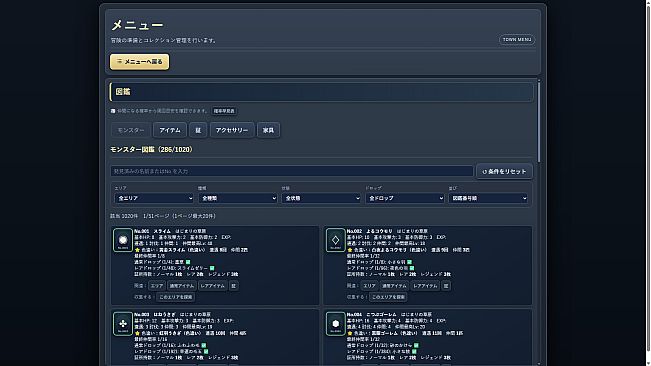Click the small last tag in よるコウモリ card
Screen dimensions: 651x366
pyautogui.click(x=446, y=286)
